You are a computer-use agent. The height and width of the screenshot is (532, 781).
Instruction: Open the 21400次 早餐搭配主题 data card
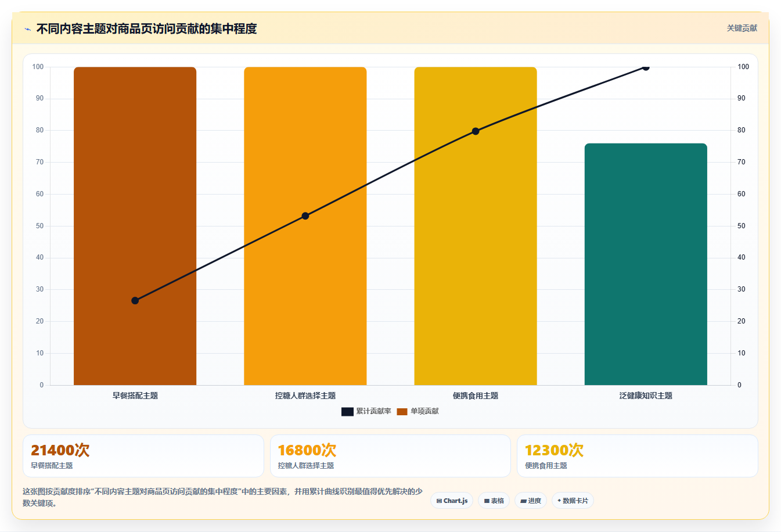click(143, 456)
